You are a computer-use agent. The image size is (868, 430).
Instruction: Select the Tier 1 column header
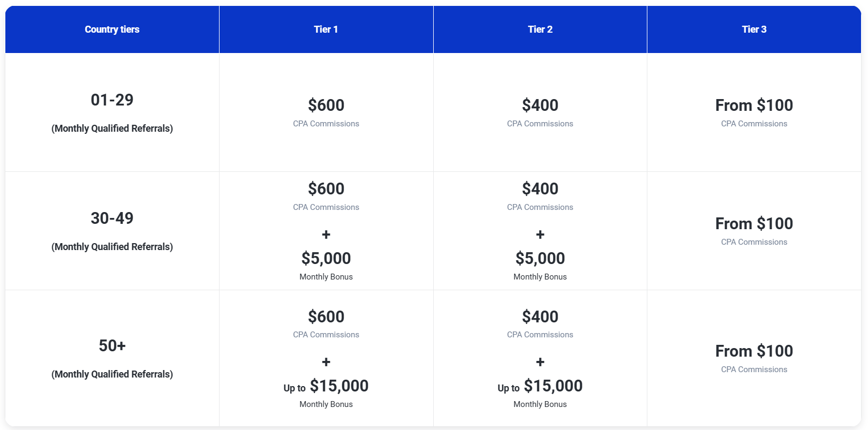click(326, 29)
